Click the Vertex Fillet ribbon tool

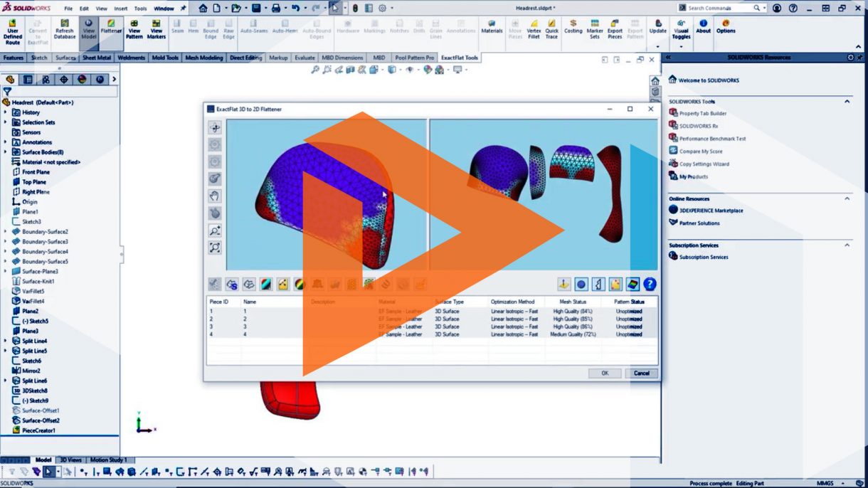click(534, 30)
